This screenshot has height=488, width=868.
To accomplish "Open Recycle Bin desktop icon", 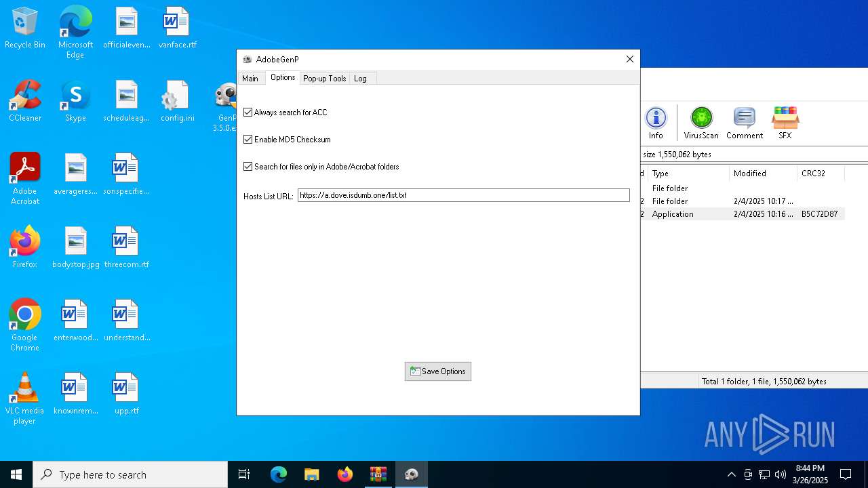I will click(25, 28).
